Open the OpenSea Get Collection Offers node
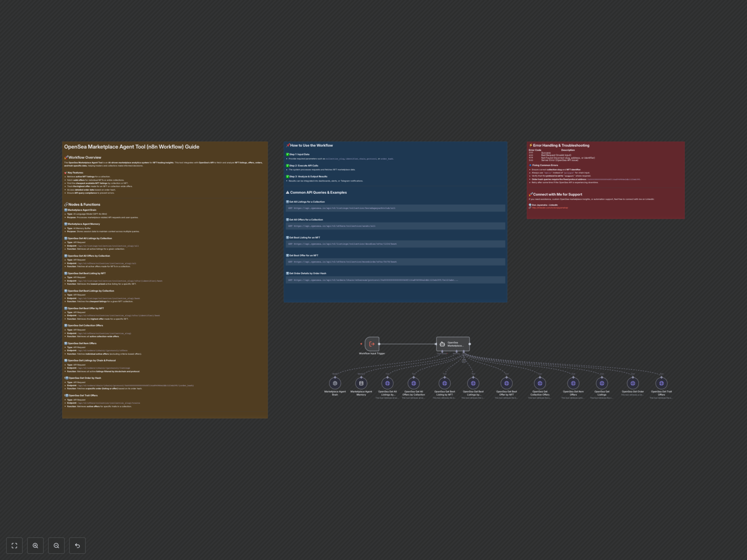 pos(540,383)
